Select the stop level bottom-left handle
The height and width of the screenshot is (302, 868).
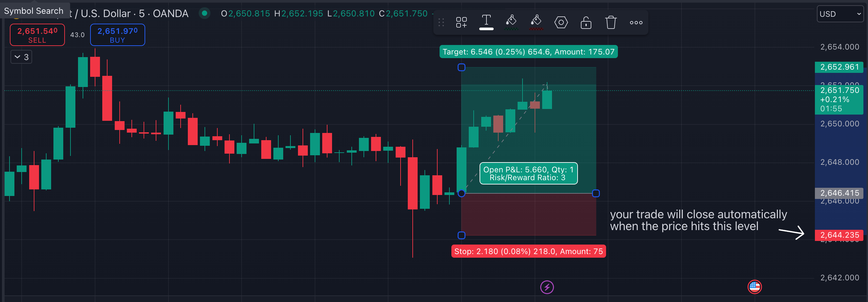click(461, 235)
